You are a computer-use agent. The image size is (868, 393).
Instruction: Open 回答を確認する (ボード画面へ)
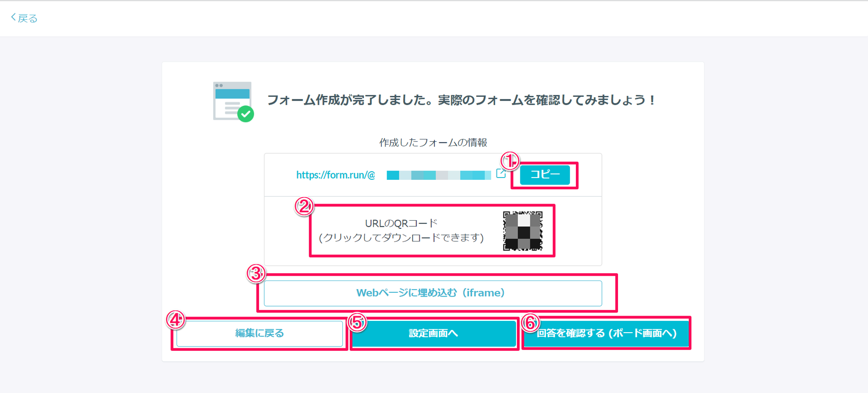(606, 333)
